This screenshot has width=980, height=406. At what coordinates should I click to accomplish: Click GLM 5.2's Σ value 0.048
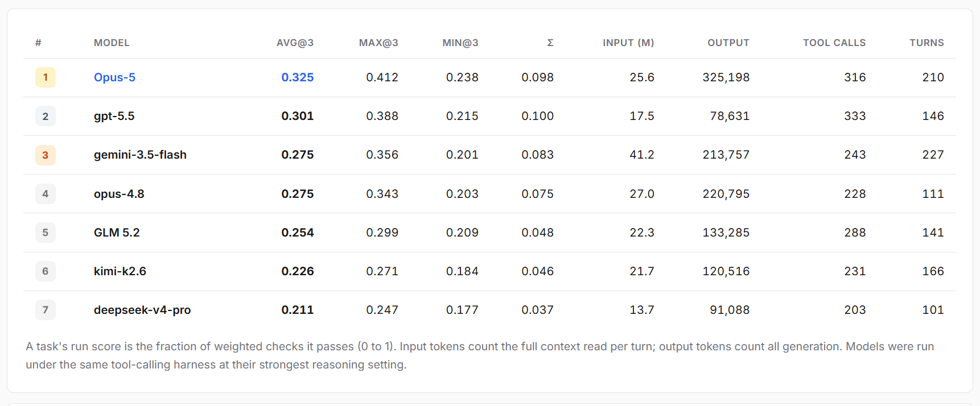538,233
